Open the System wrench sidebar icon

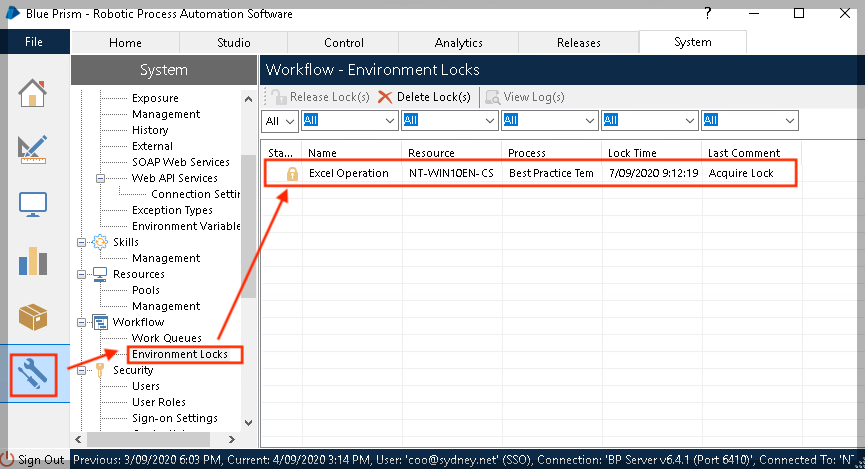(33, 375)
